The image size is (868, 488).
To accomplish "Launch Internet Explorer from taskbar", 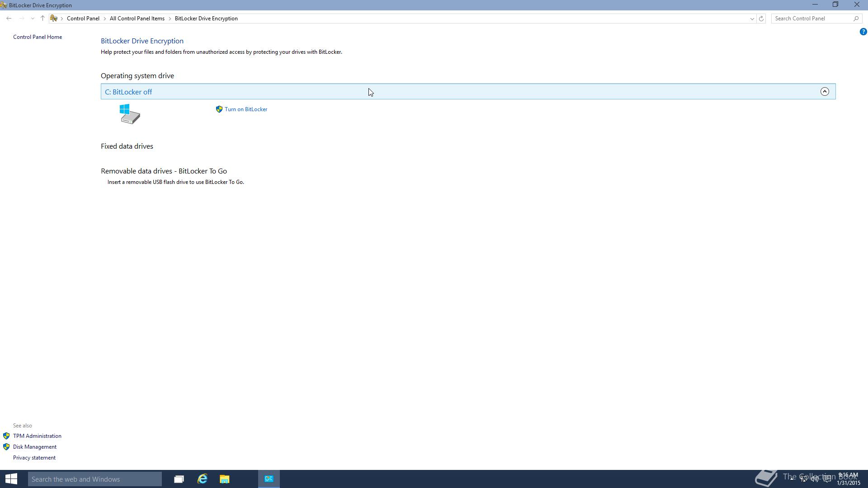I will pos(202,479).
